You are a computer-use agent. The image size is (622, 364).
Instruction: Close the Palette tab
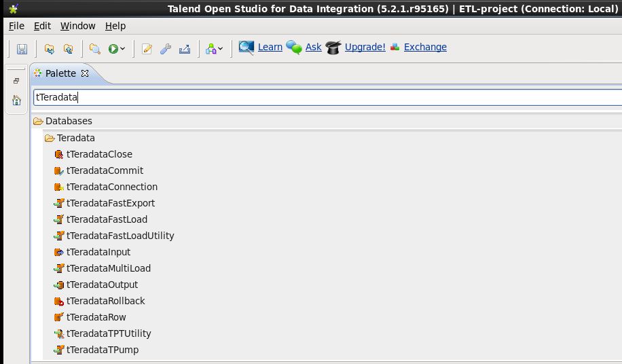point(85,73)
